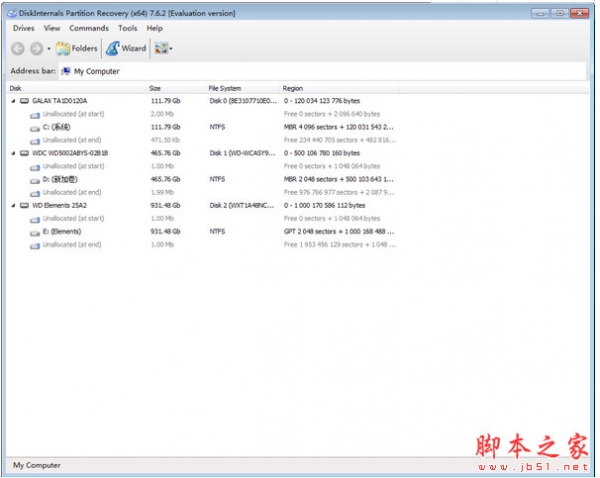Select the WD Elements 25A2 drive icon
Screen dimensions: 600x478
coord(24,206)
